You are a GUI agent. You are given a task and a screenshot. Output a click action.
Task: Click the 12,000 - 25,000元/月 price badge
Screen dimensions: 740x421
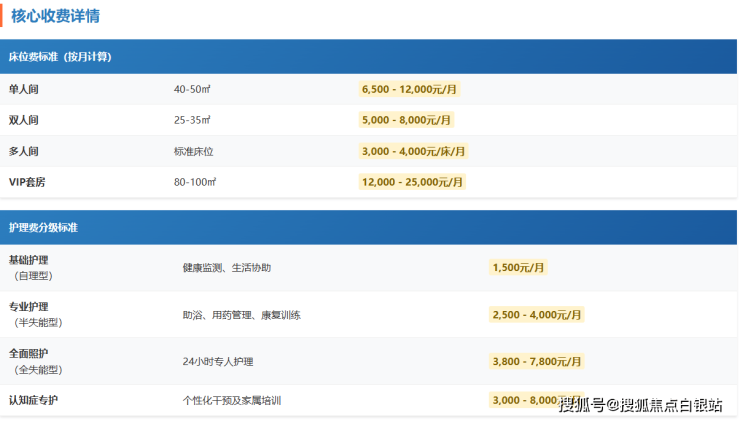click(x=412, y=182)
